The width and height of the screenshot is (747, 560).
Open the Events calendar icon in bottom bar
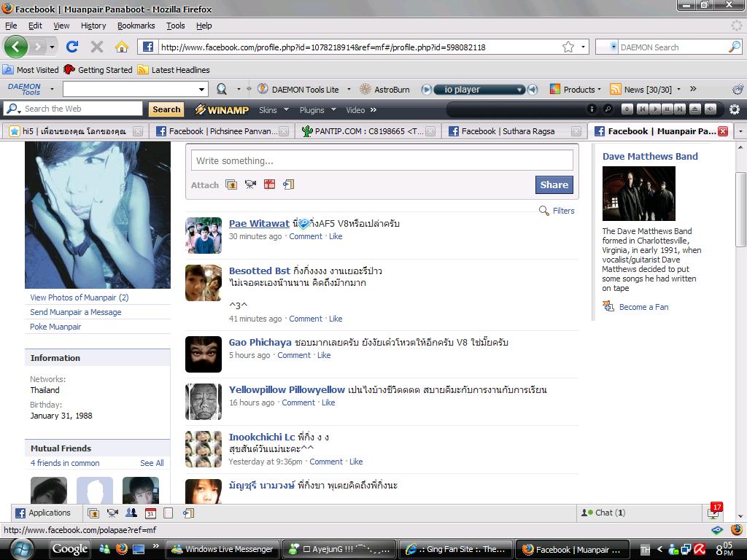(150, 513)
